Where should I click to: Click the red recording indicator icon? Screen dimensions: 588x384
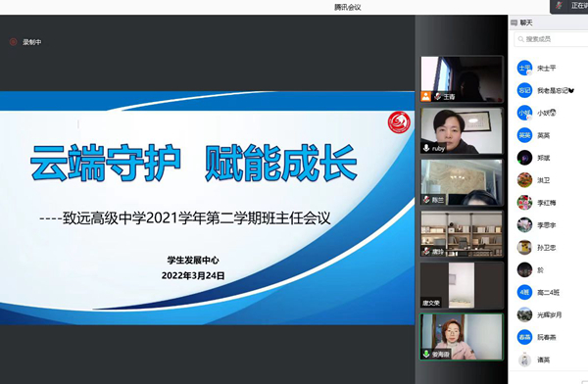pyautogui.click(x=13, y=42)
